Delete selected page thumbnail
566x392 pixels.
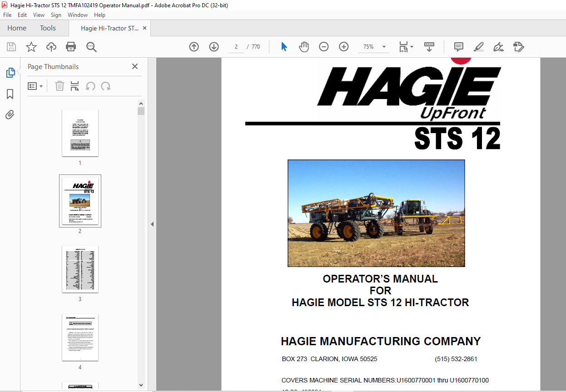(60, 86)
